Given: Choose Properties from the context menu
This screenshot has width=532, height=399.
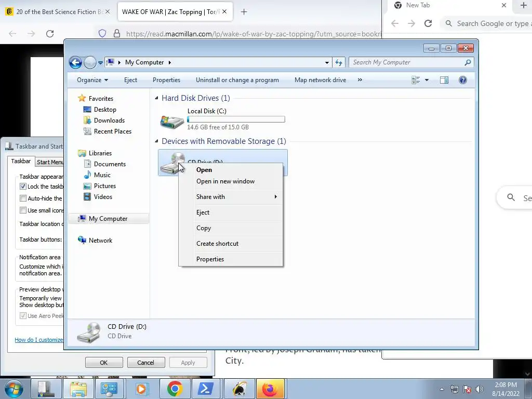Looking at the screenshot, I should point(210,259).
